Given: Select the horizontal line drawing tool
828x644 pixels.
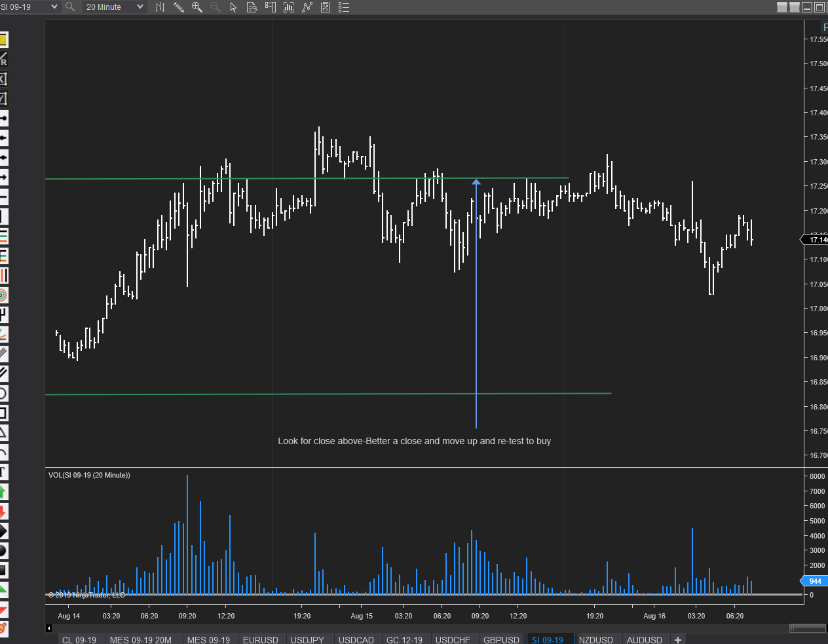Looking at the screenshot, I should coord(3,197).
